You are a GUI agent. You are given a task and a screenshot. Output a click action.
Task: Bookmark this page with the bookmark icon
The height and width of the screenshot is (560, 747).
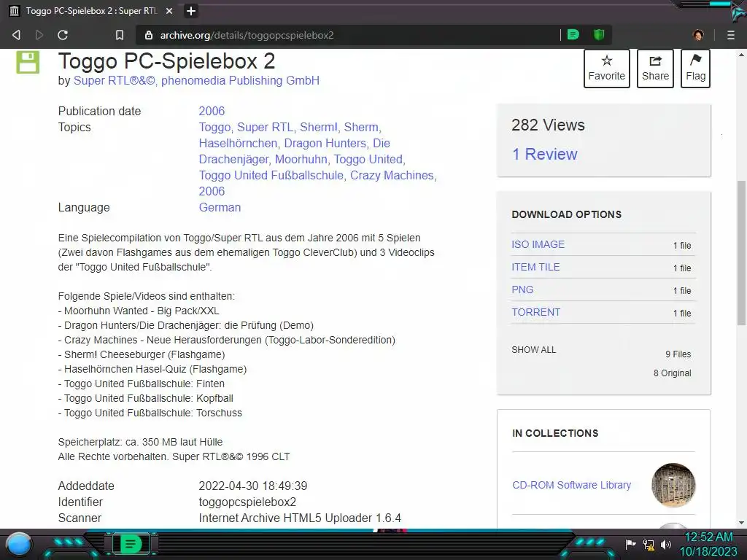click(x=120, y=35)
